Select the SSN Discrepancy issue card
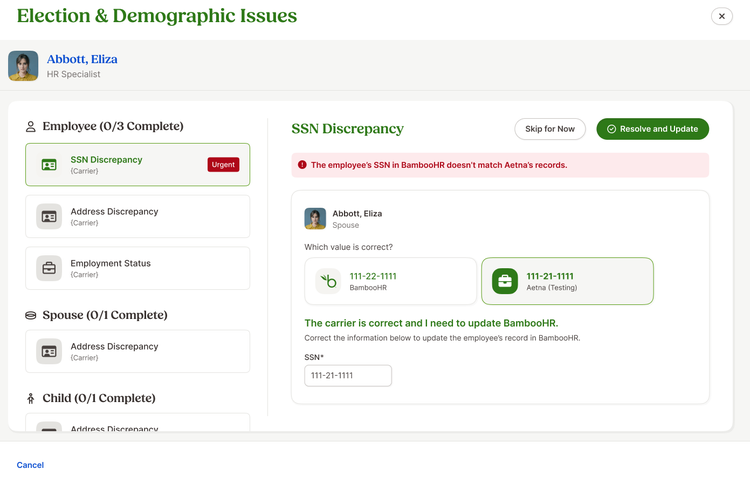This screenshot has width=750, height=483. click(137, 165)
